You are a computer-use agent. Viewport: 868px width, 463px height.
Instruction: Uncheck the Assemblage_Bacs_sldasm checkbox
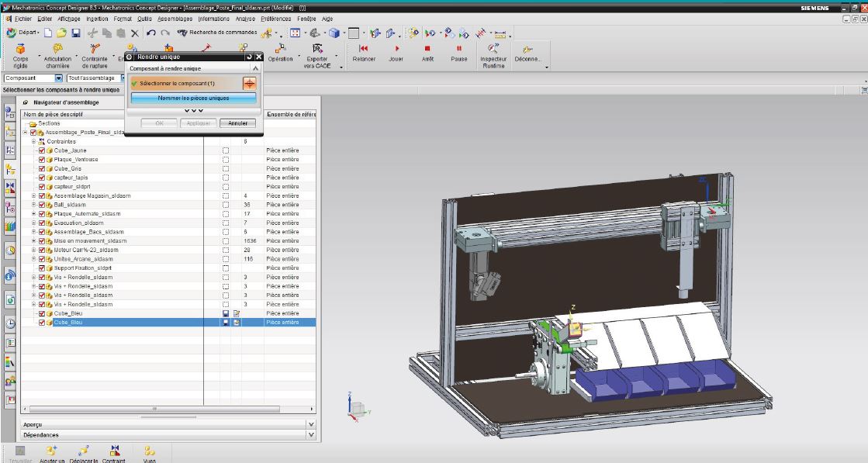click(x=42, y=232)
